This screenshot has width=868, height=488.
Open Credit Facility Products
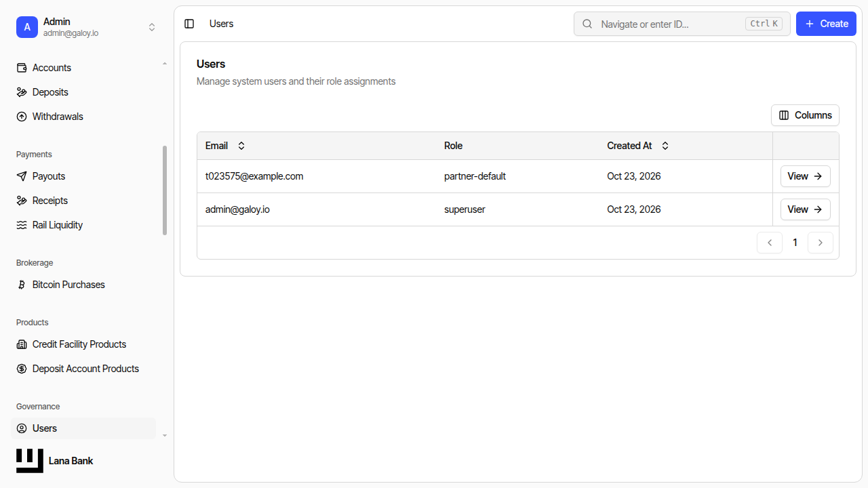click(x=83, y=344)
